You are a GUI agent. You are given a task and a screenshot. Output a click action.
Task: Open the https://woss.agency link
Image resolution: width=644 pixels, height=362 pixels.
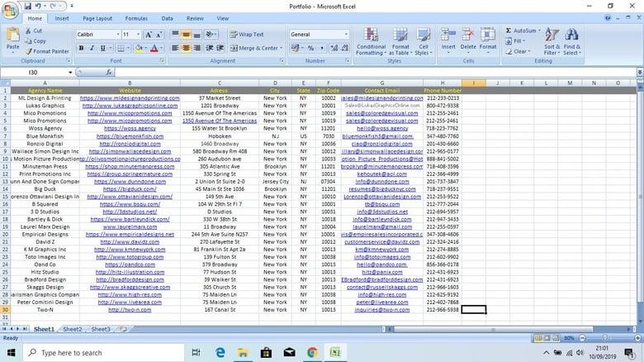click(x=130, y=128)
